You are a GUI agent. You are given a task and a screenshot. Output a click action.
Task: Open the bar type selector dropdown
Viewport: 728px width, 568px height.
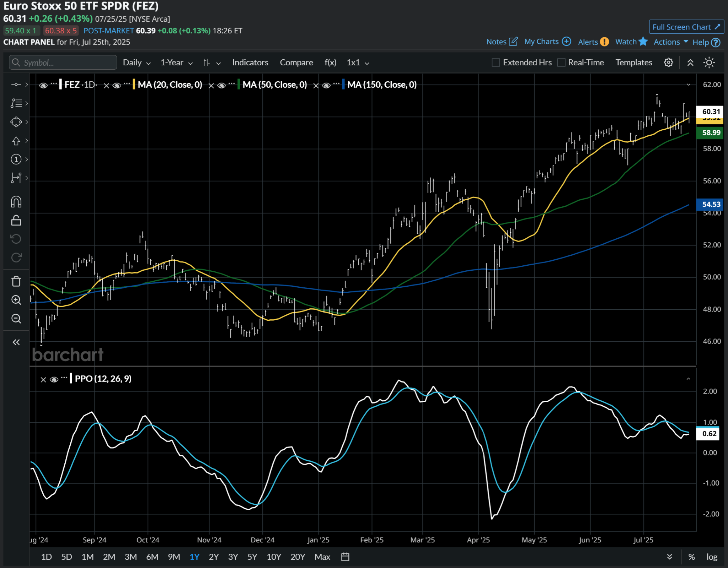212,63
